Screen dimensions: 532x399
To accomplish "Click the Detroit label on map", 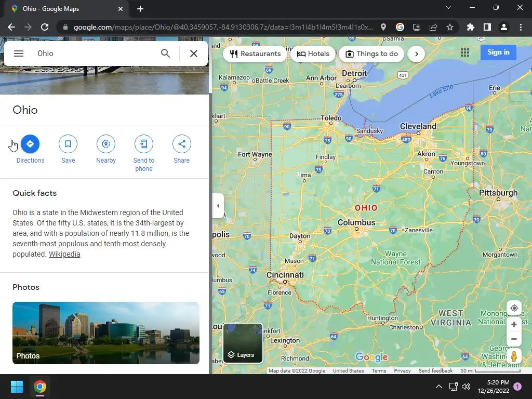I will pyautogui.click(x=354, y=73).
